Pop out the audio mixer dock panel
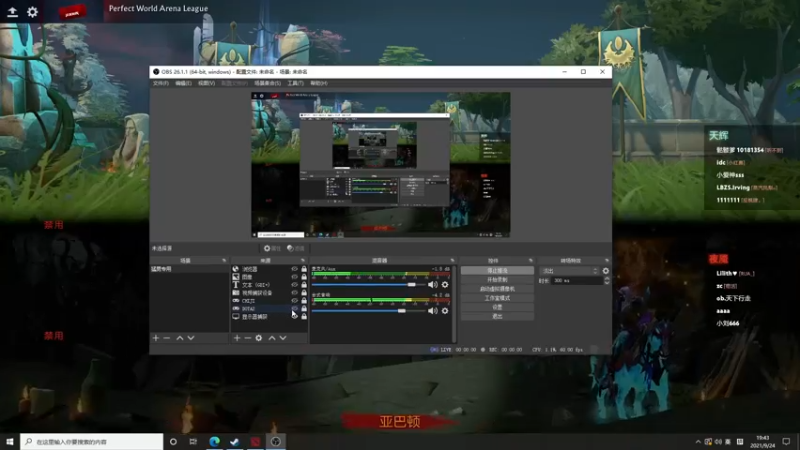The image size is (800, 450). 452,261
